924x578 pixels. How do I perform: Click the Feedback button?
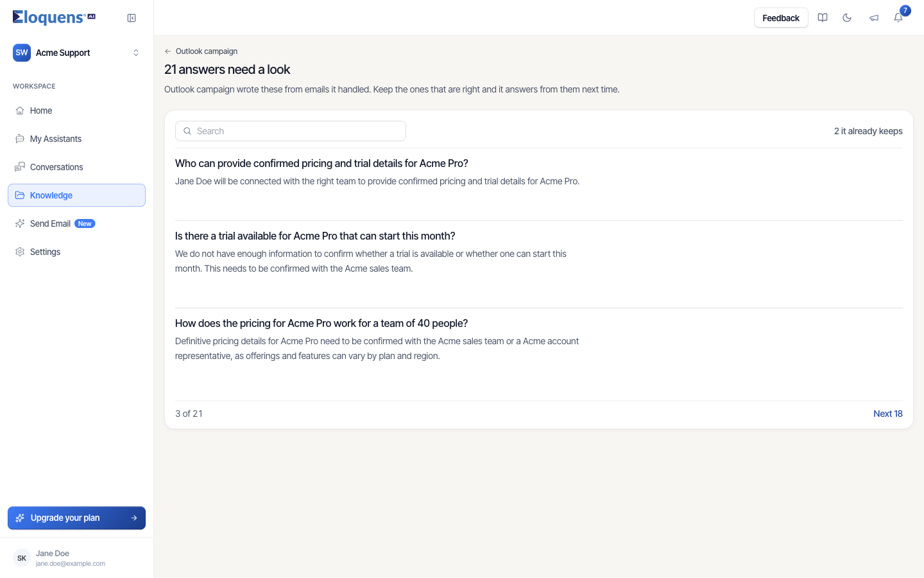point(781,18)
